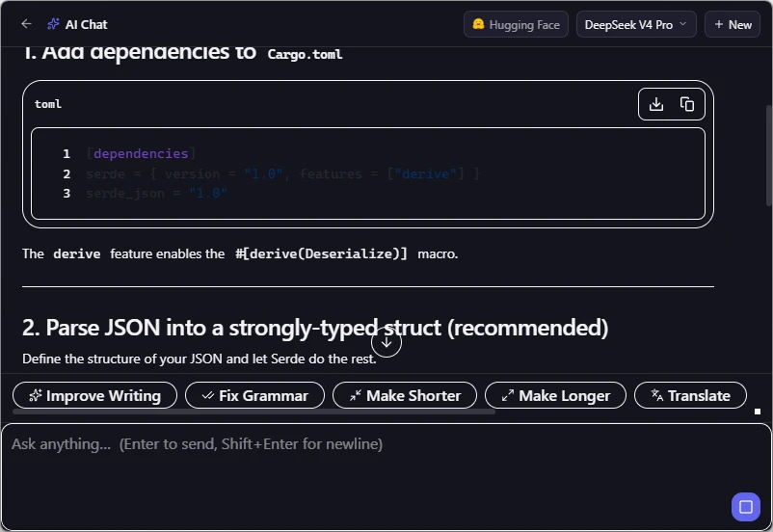Image resolution: width=773 pixels, height=532 pixels.
Task: Apply the Fix Grammar quick action
Action: [x=254, y=395]
